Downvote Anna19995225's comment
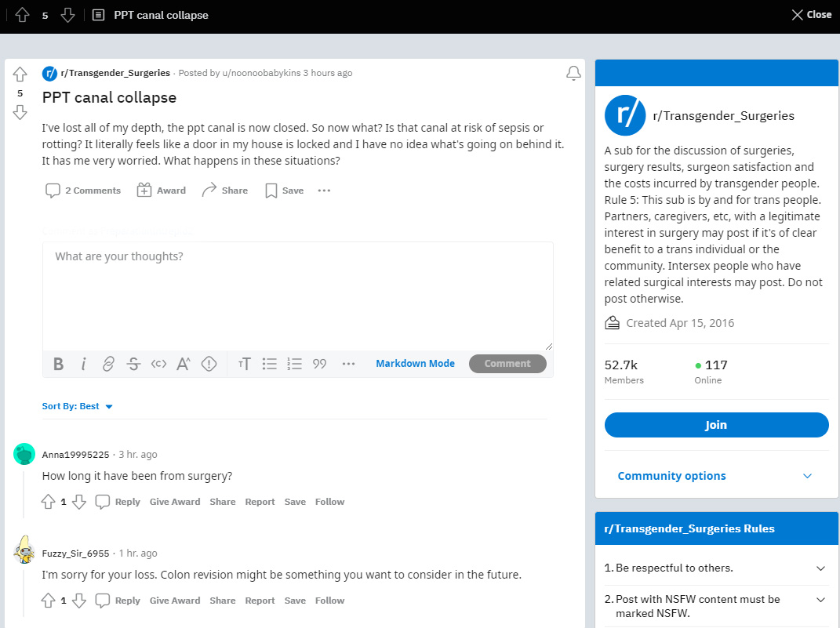 (x=79, y=502)
